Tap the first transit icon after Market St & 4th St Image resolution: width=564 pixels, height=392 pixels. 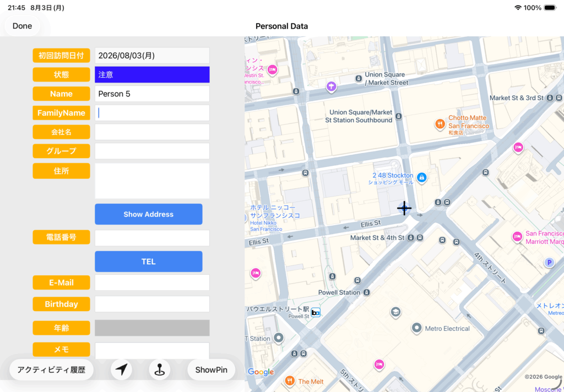click(x=410, y=238)
